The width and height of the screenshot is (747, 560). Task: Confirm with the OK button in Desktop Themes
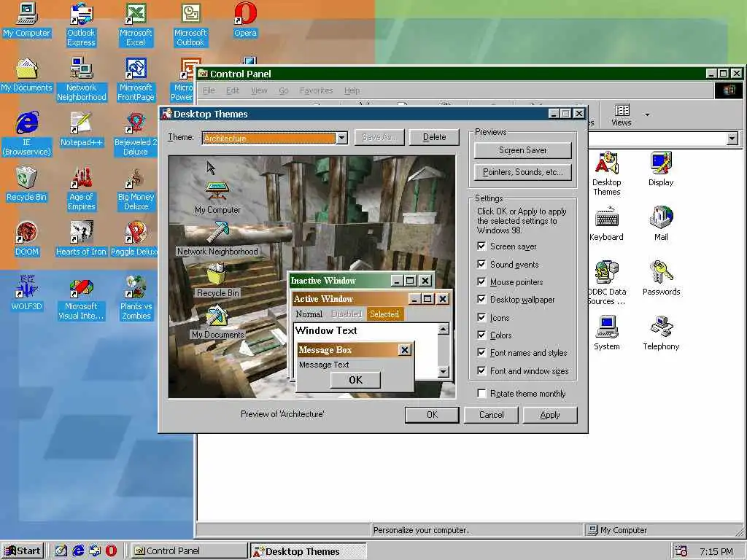[432, 415]
